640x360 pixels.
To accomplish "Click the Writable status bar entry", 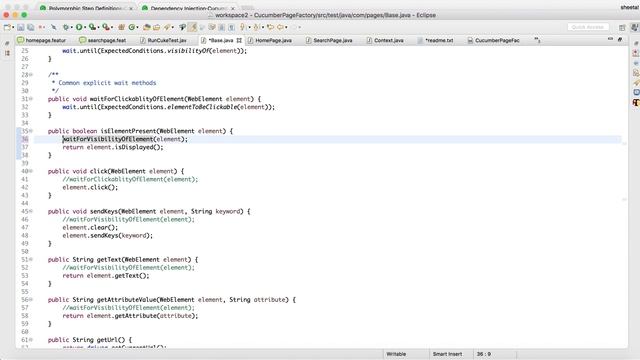I will point(396,354).
